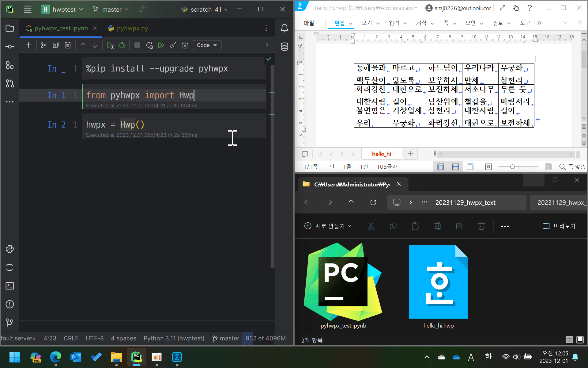
Task: Open the Database tool window
Action: tap(284, 47)
